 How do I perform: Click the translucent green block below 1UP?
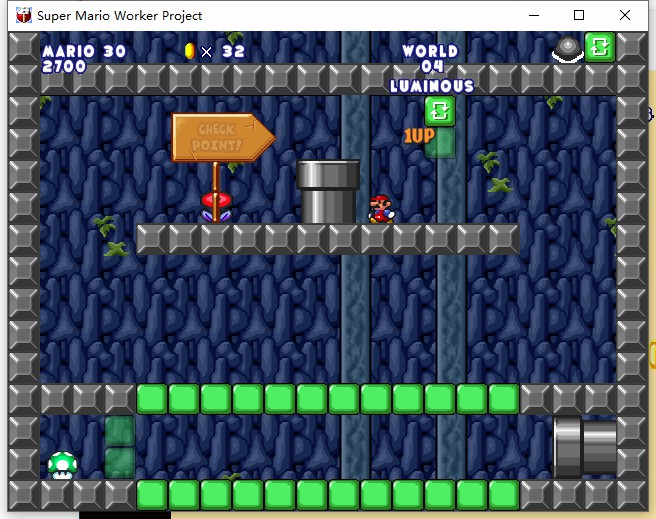click(x=440, y=143)
